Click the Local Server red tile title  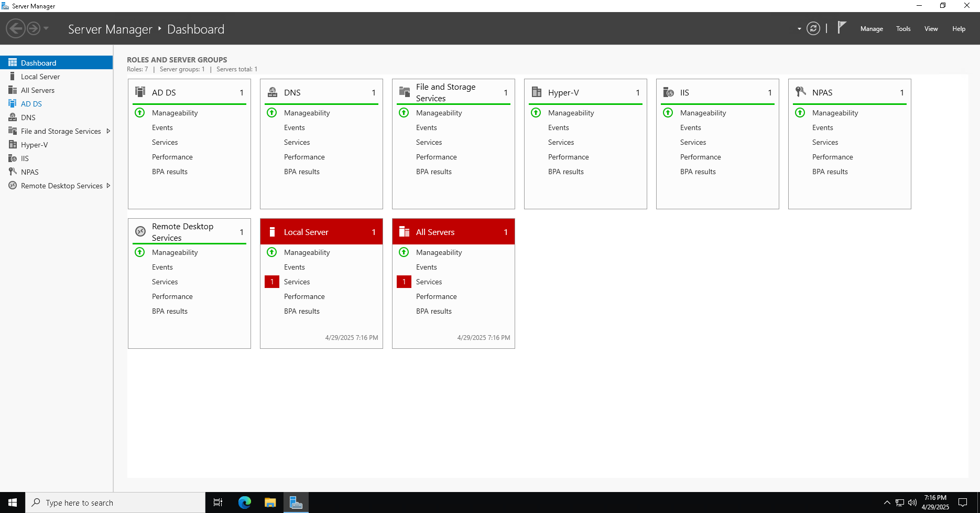306,232
